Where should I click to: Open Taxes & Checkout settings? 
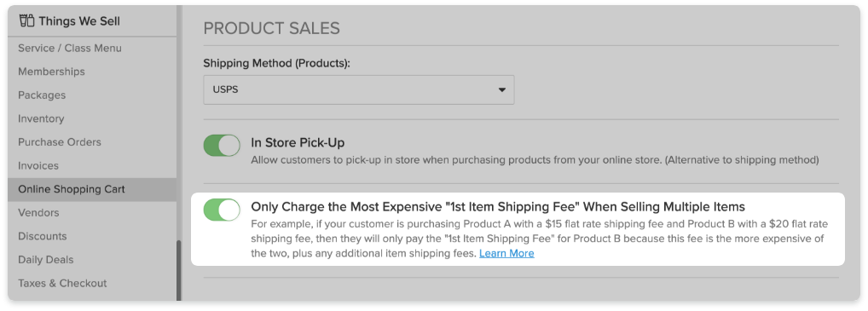(62, 283)
